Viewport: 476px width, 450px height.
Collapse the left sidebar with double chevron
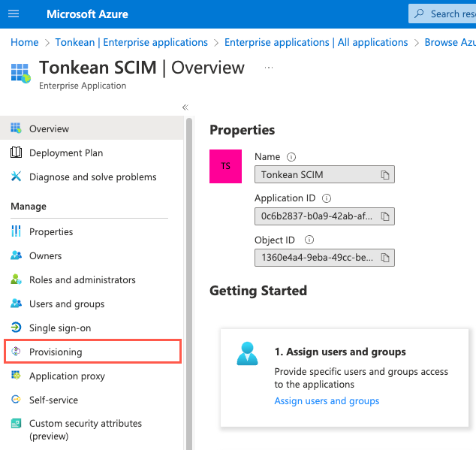[x=185, y=107]
